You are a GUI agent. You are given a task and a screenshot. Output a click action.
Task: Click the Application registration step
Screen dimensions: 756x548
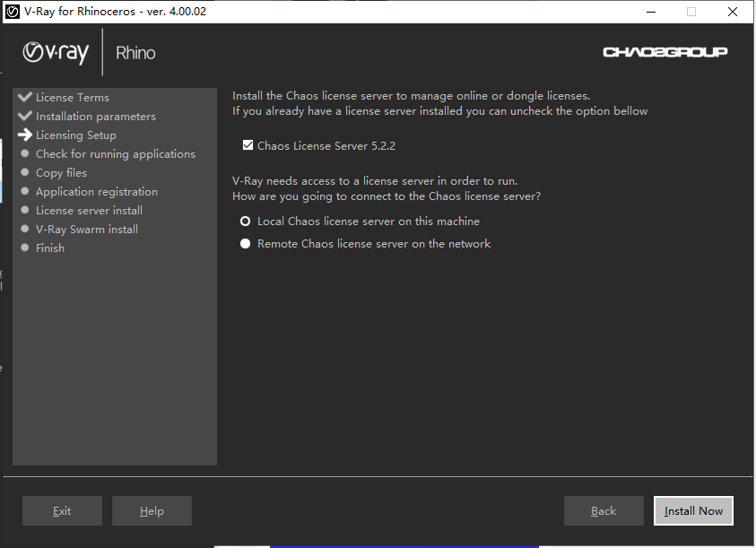[97, 192]
